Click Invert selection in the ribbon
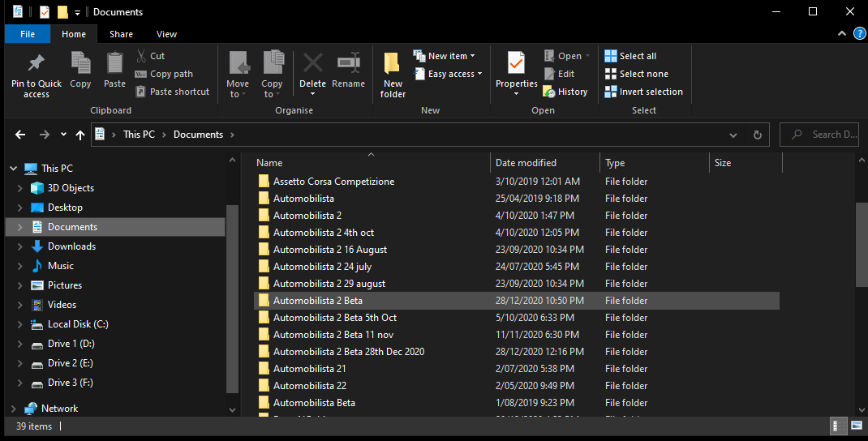Image resolution: width=868 pixels, height=441 pixels. [644, 92]
